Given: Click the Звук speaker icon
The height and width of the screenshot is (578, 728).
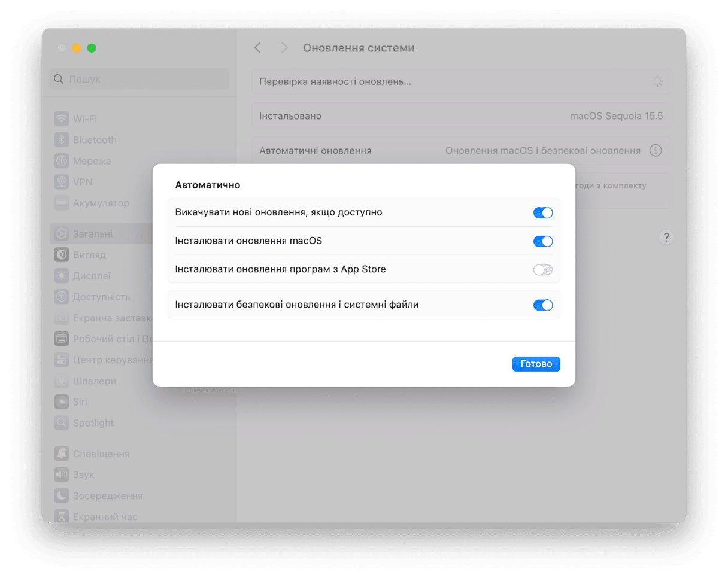Looking at the screenshot, I should click(x=62, y=474).
